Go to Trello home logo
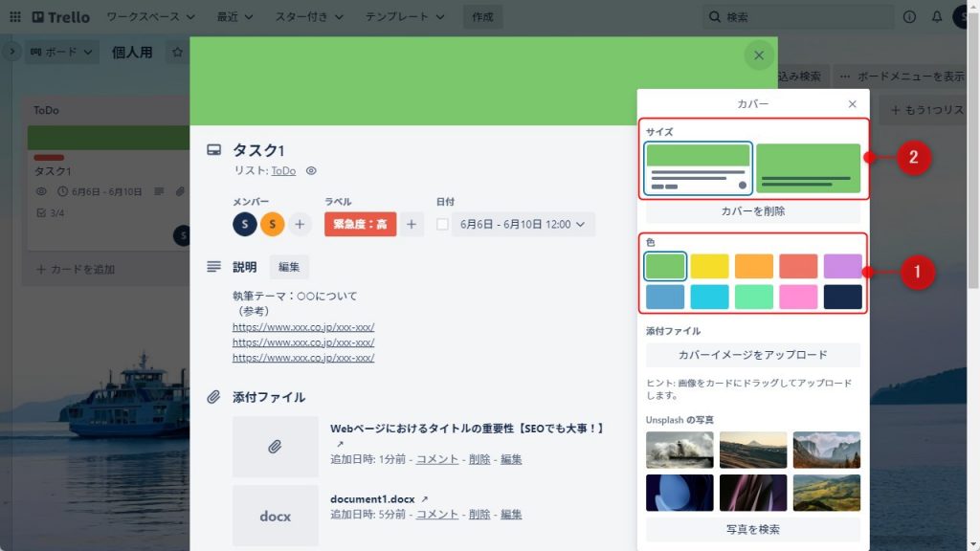This screenshot has width=980, height=551. tap(60, 17)
